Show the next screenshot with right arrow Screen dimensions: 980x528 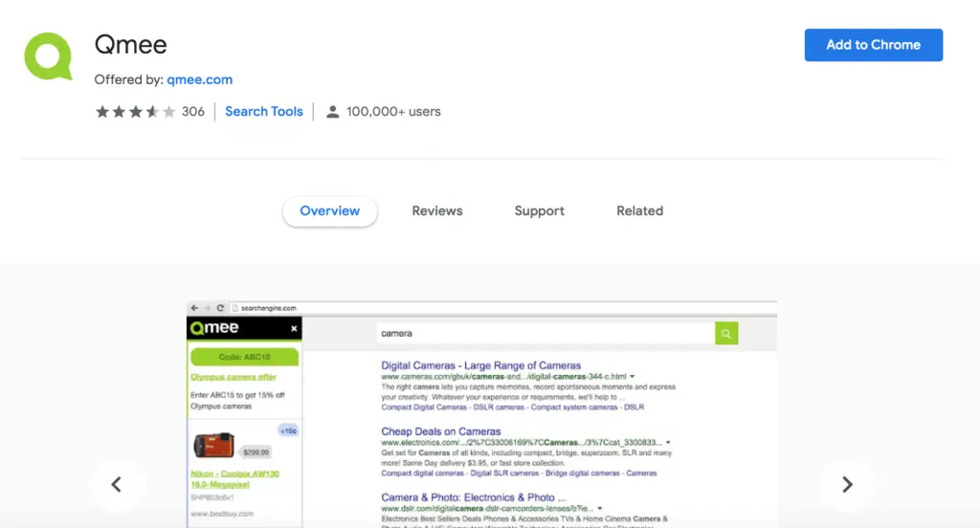point(847,484)
